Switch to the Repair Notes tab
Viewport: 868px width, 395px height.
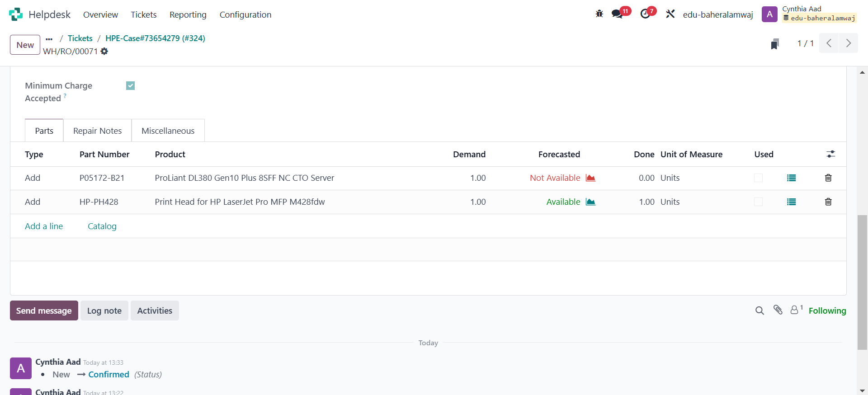[97, 131]
